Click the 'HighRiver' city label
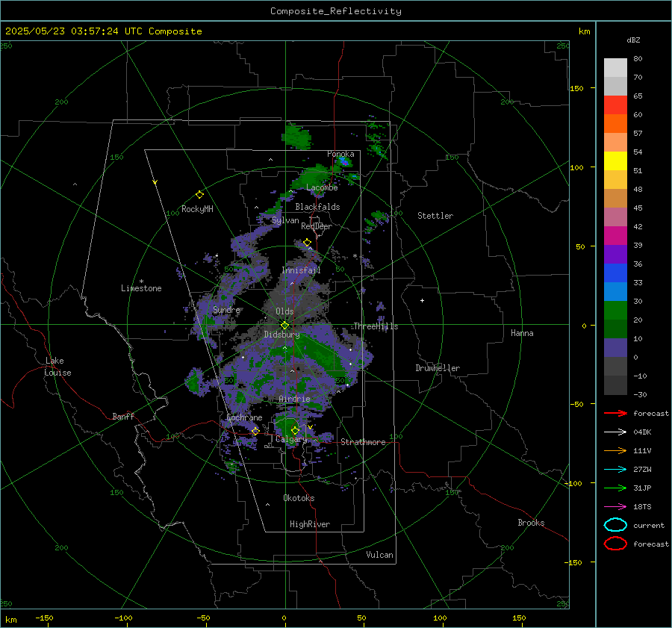Image resolution: width=672 pixels, height=628 pixels. [310, 524]
